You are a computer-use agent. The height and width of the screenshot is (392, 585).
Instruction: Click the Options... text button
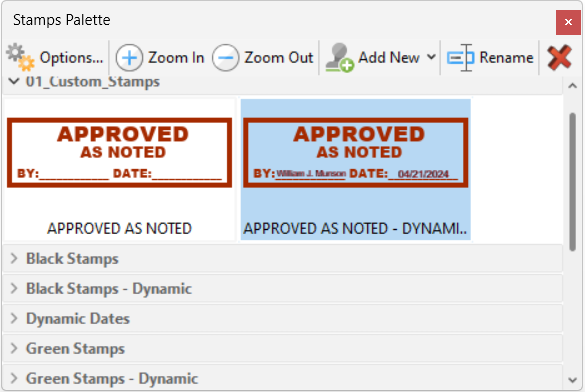(x=71, y=58)
